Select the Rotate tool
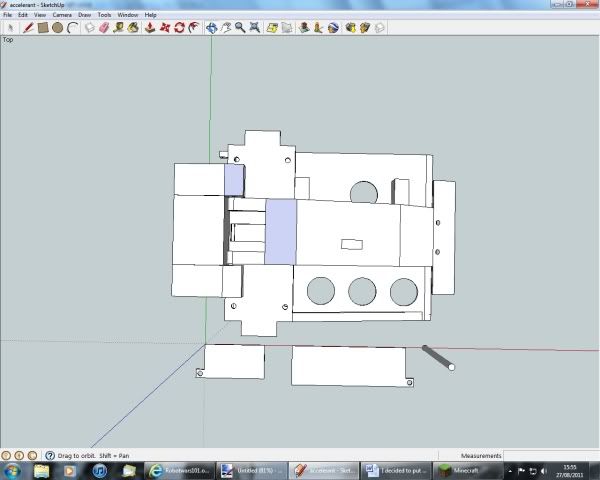 (x=179, y=28)
